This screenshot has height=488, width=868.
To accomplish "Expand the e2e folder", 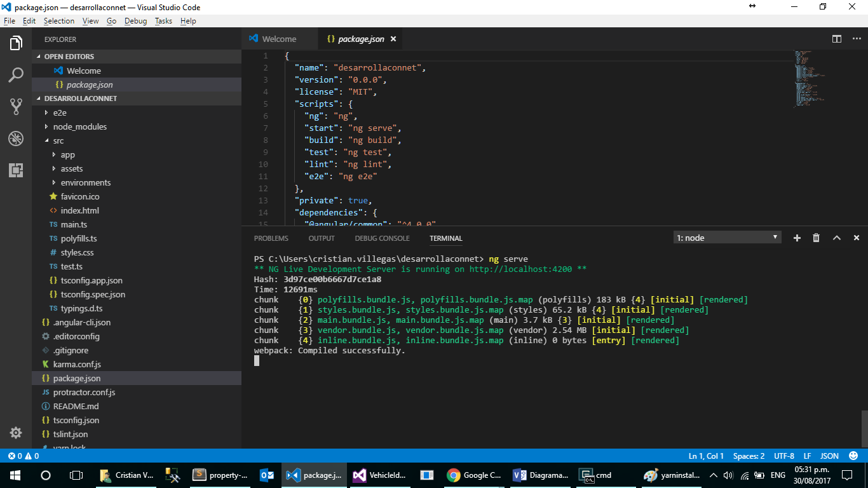I will [59, 112].
